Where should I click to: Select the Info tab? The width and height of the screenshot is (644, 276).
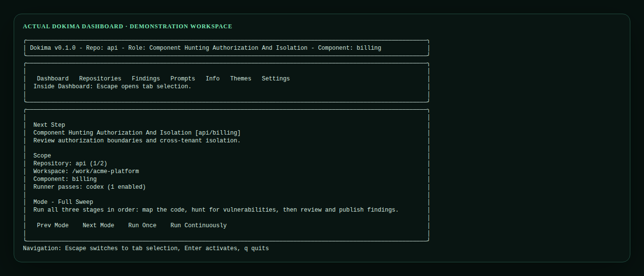pos(213,79)
